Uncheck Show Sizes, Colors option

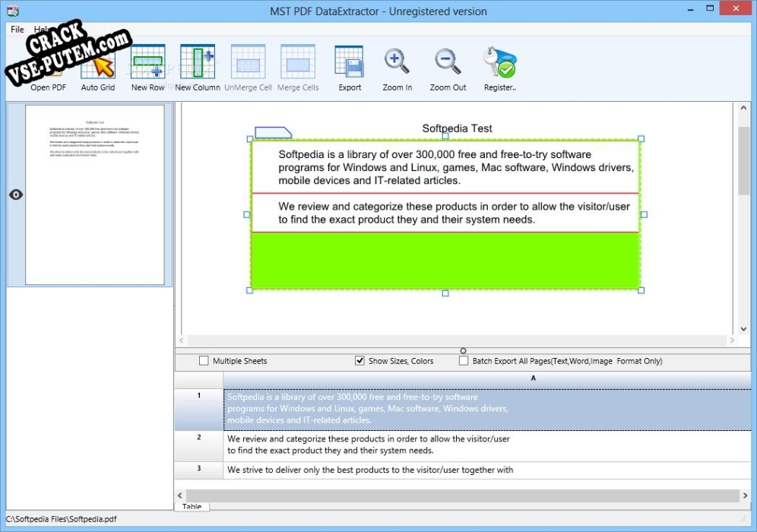[x=359, y=361]
